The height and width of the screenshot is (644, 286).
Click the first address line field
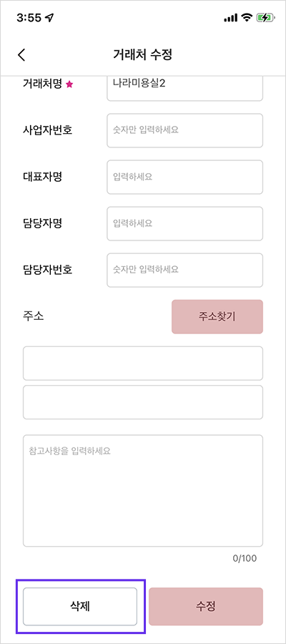pos(143,363)
